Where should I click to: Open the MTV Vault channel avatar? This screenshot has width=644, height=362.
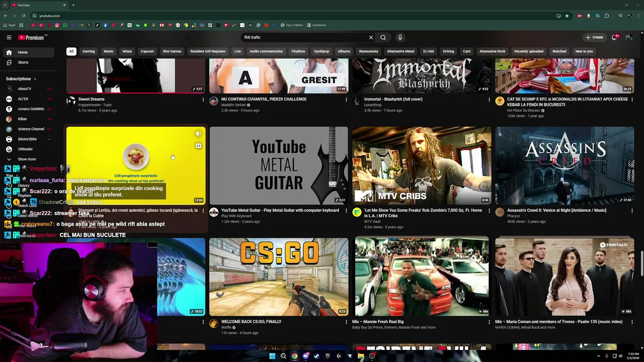click(357, 212)
